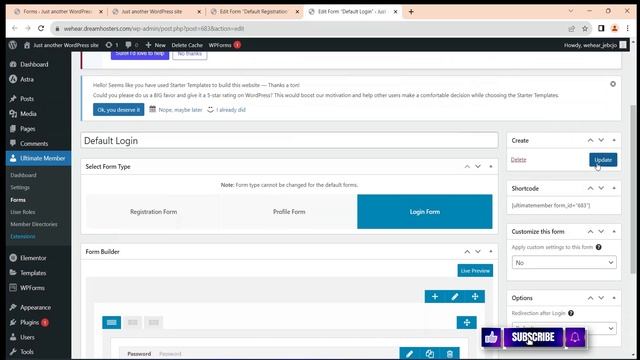Delete the Password field
This screenshot has height=360, width=640.
pyautogui.click(x=449, y=354)
